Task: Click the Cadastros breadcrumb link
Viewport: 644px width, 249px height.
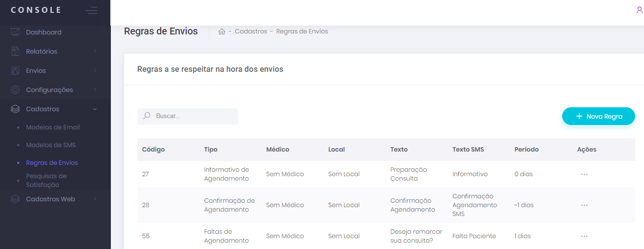Action: point(251,31)
